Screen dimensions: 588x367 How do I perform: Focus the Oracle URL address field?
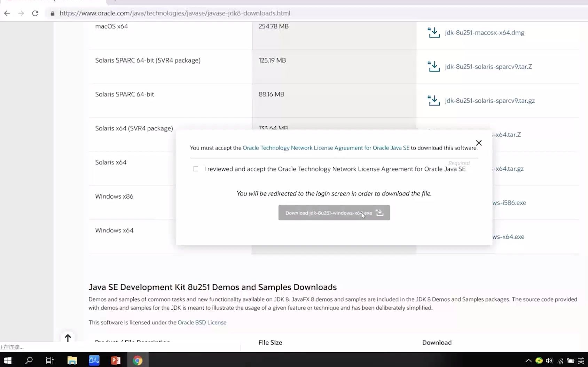[175, 13]
